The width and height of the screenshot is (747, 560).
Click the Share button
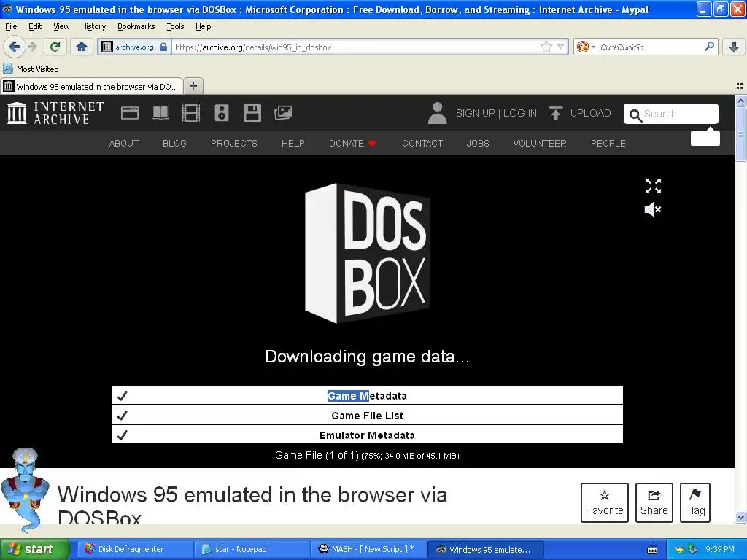click(x=654, y=502)
